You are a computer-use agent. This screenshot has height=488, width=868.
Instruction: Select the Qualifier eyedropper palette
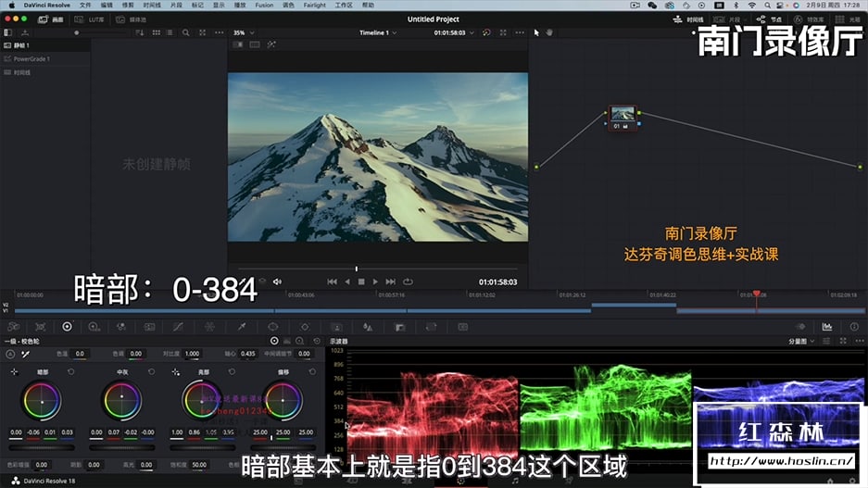click(242, 327)
